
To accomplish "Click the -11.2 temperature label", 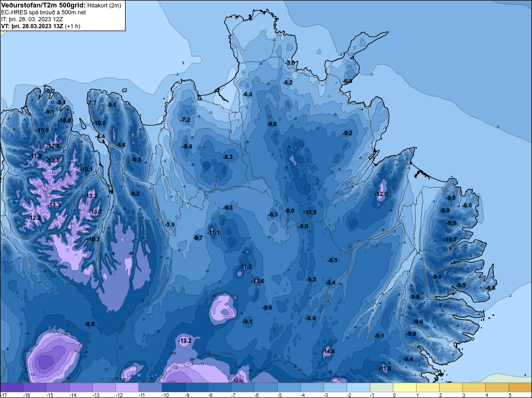I will 246,267.
